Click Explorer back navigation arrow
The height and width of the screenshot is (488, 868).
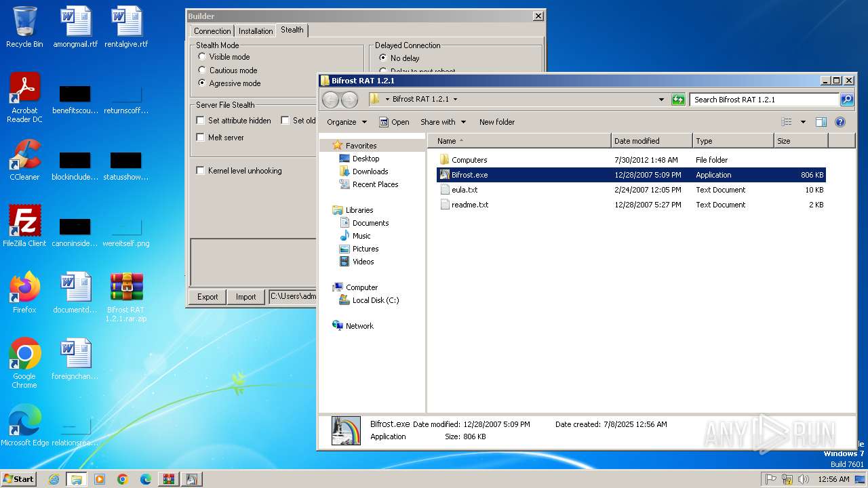click(x=330, y=100)
